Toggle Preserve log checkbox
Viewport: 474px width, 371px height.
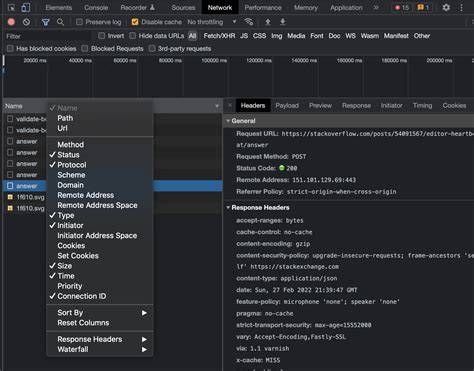click(x=79, y=22)
